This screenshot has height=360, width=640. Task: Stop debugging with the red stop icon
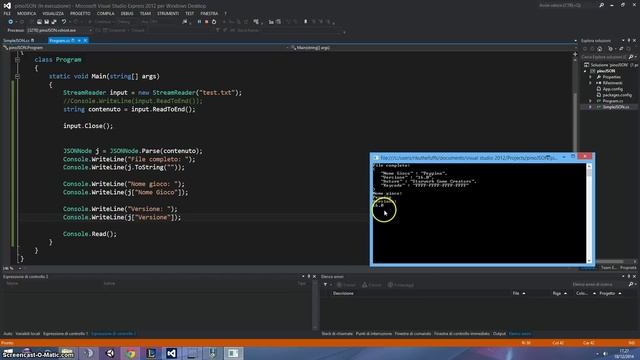point(207,22)
